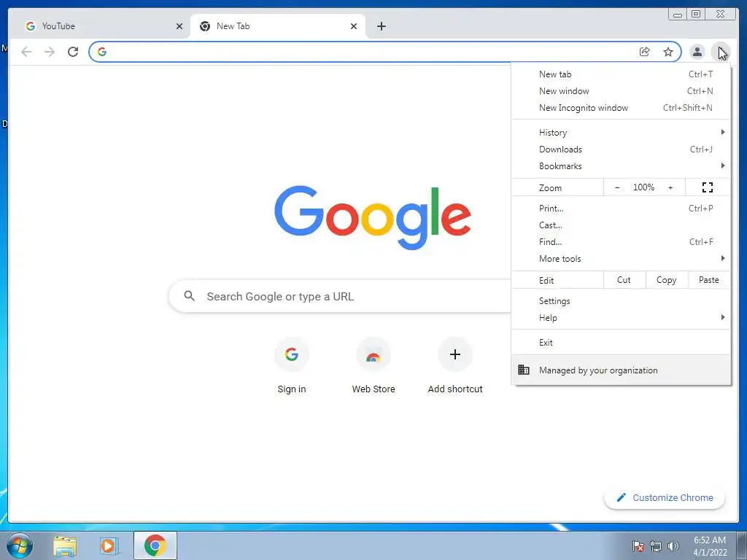Select Cast... menu entry
Image resolution: width=747 pixels, height=560 pixels.
622,225
